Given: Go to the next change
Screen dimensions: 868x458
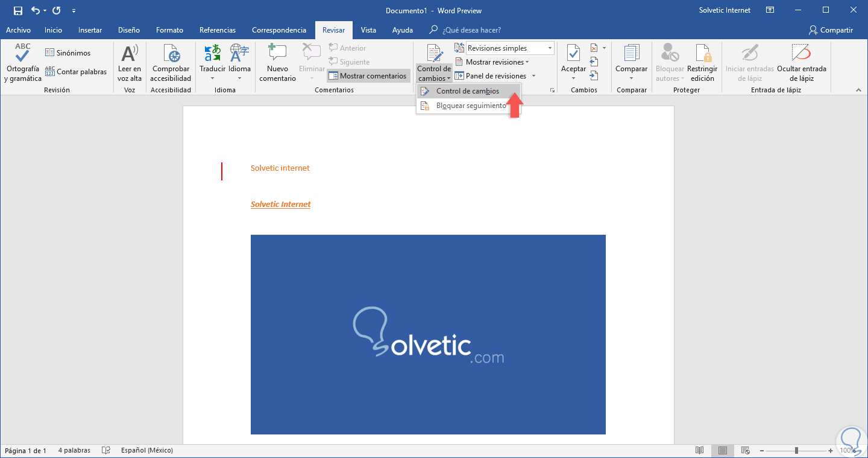Looking at the screenshot, I should coord(594,75).
